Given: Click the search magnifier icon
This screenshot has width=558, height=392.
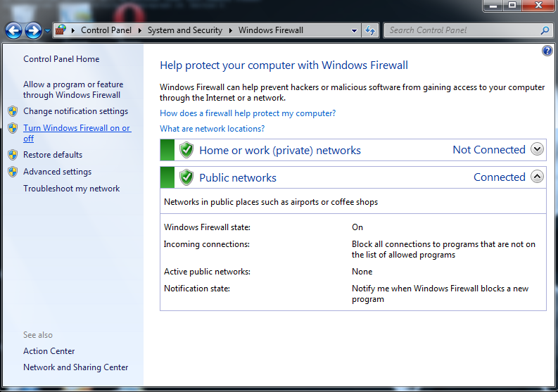Looking at the screenshot, I should (x=545, y=31).
